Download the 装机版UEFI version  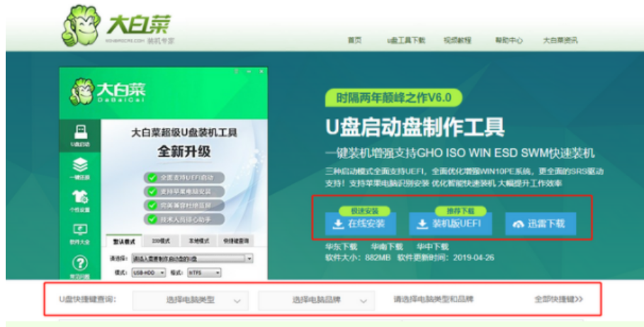451,224
